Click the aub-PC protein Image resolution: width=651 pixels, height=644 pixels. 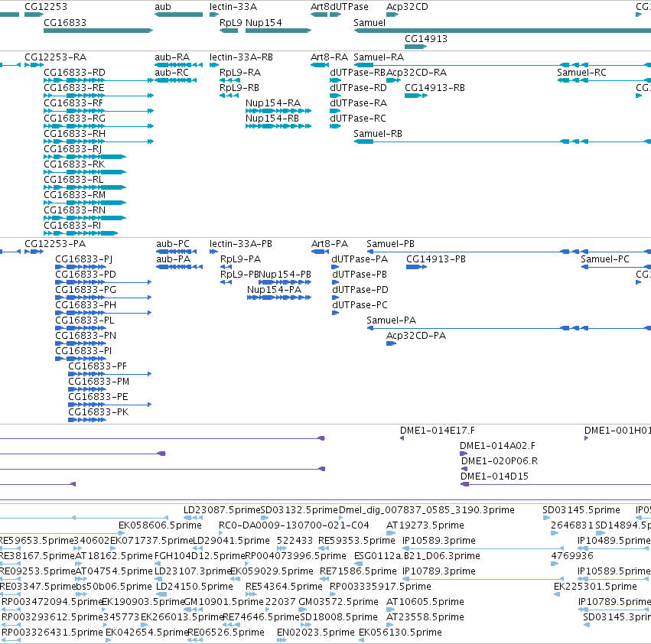[x=173, y=244]
